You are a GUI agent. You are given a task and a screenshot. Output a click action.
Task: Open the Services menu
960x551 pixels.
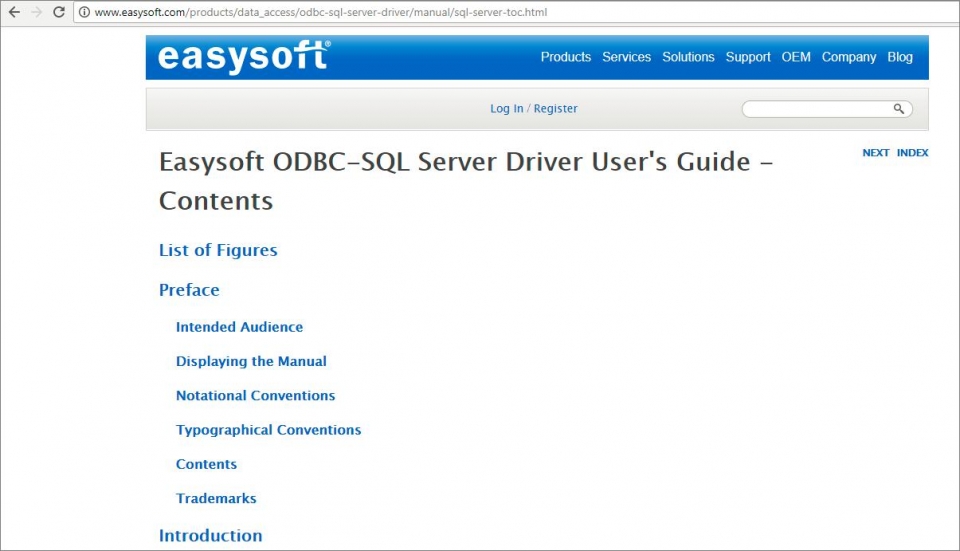pyautogui.click(x=626, y=57)
